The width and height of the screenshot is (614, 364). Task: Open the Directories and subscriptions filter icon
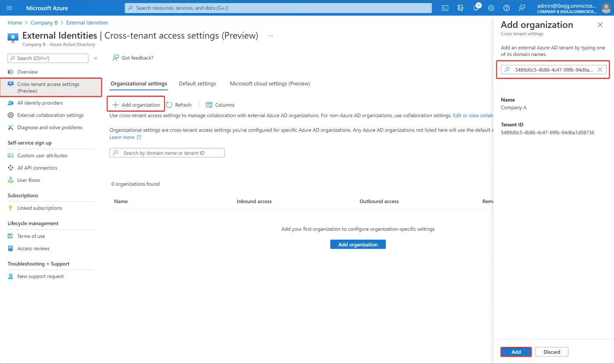[x=460, y=8]
